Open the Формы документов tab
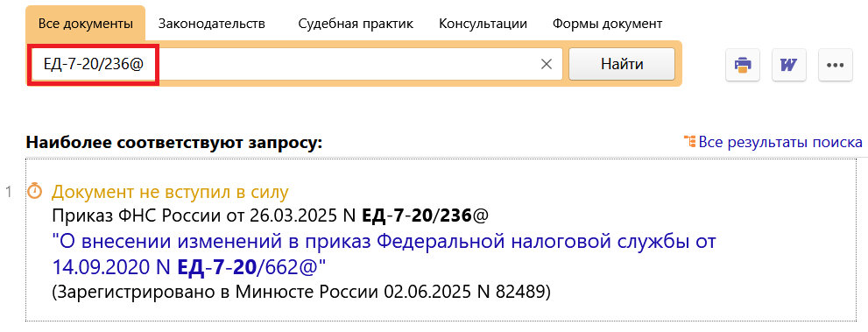 (x=607, y=24)
